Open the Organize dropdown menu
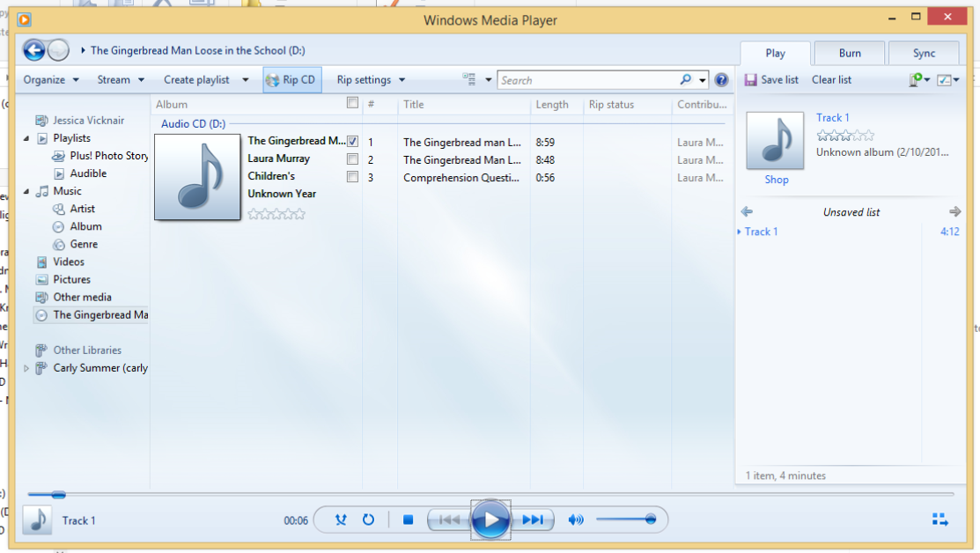The height and width of the screenshot is (553, 980). (x=51, y=80)
